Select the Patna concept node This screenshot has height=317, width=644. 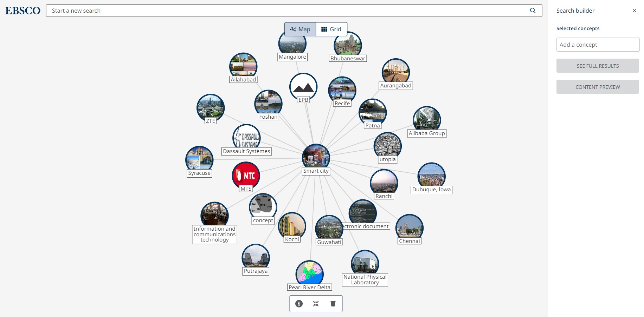(x=373, y=112)
